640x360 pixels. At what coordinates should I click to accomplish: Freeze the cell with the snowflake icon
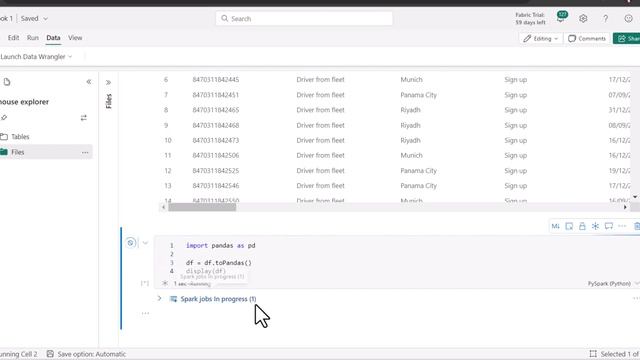pos(596,226)
